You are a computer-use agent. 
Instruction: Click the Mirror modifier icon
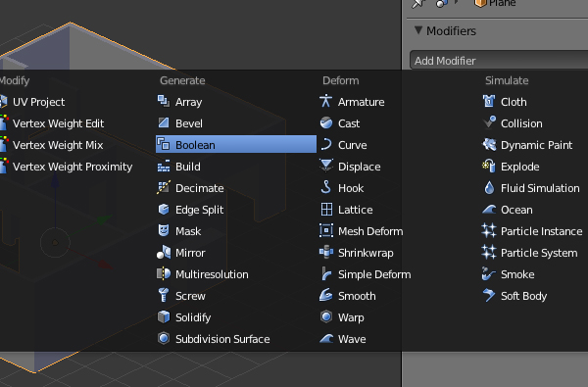(164, 253)
